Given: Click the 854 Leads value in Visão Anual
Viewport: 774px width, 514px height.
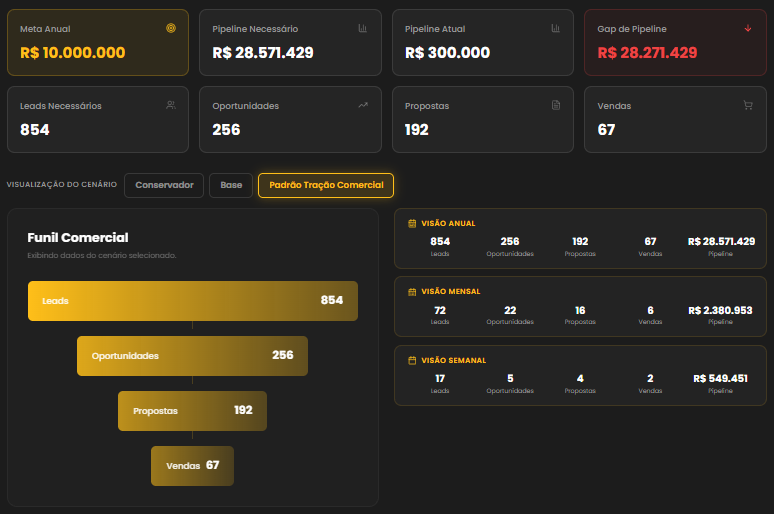Looking at the screenshot, I should 440,241.
